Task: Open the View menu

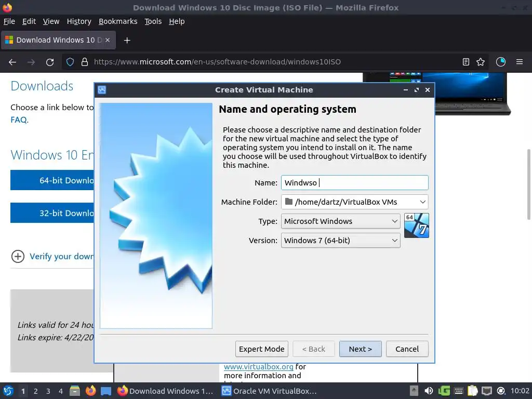Action: point(51,21)
